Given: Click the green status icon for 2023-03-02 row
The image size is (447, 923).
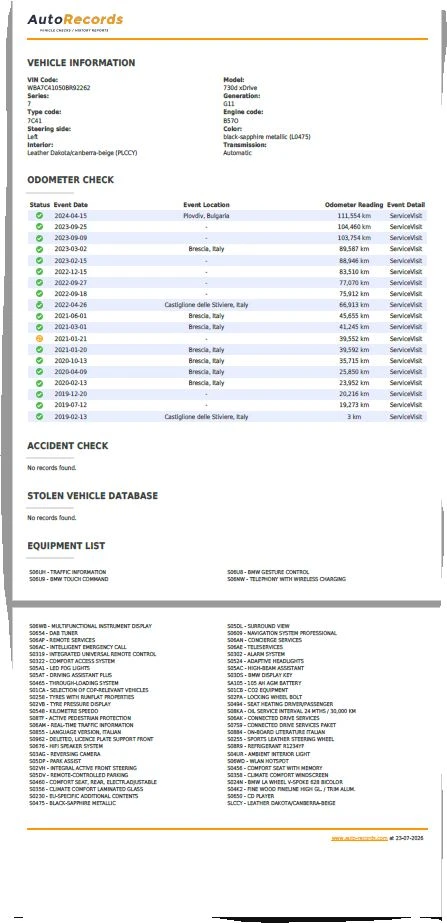Looking at the screenshot, I should [x=39, y=250].
